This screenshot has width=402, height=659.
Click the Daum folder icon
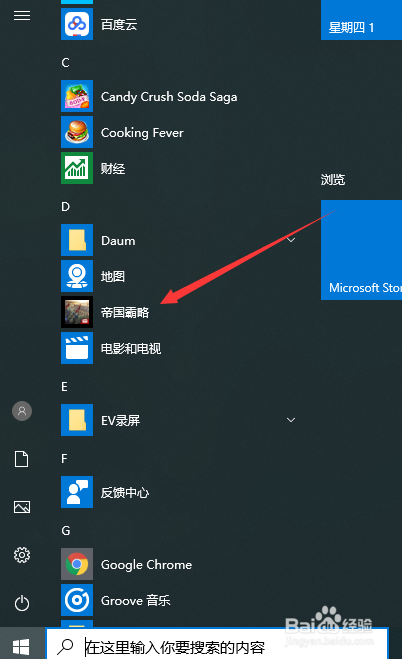click(77, 240)
